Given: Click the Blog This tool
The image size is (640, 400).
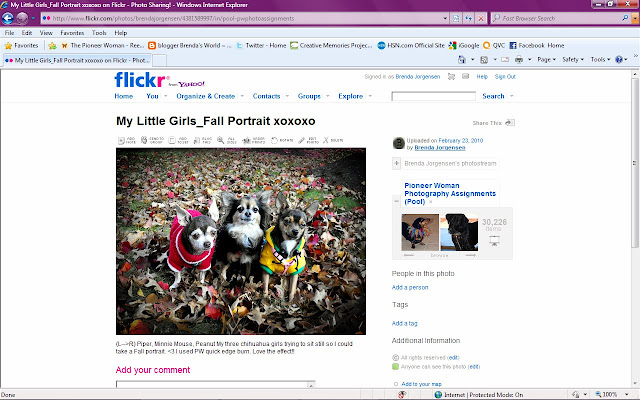Looking at the screenshot, I should [x=202, y=140].
